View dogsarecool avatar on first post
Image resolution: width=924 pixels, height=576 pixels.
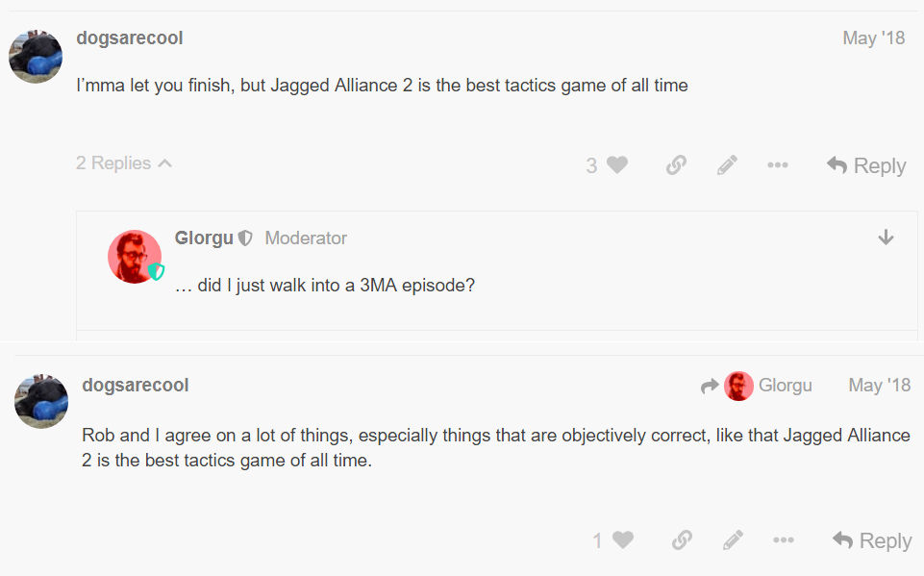tap(36, 56)
